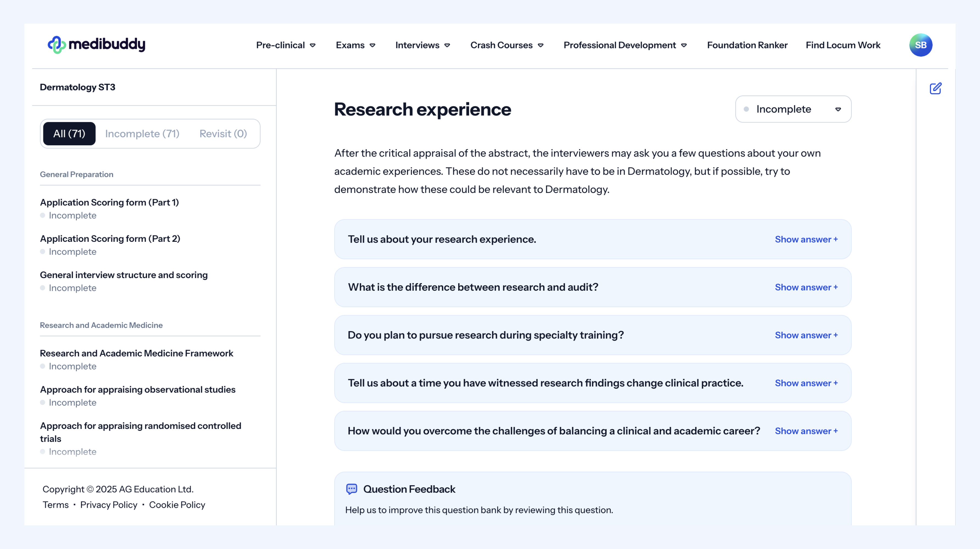Open Application Scoring form (Part 1)
Screen dimensions: 980x549
tap(109, 202)
